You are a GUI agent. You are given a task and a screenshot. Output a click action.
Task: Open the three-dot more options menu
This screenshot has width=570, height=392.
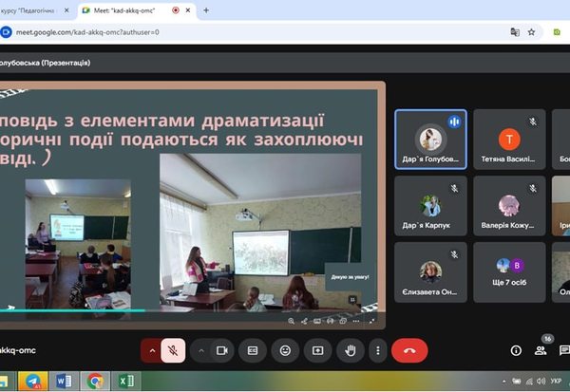tap(377, 350)
